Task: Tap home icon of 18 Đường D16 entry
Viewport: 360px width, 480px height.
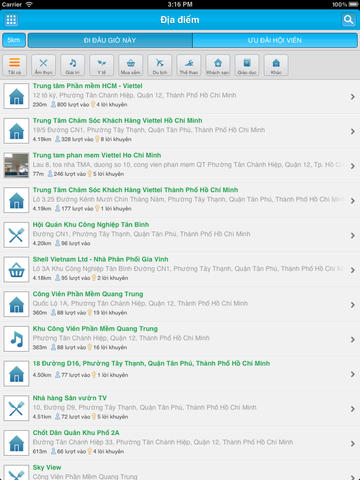Action: [16, 374]
